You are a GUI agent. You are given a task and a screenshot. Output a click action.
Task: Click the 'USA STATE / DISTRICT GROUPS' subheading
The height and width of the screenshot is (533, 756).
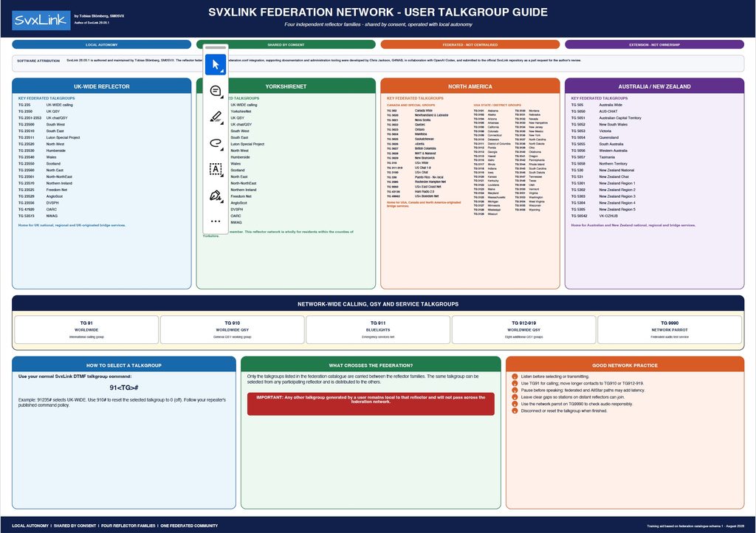497,105
